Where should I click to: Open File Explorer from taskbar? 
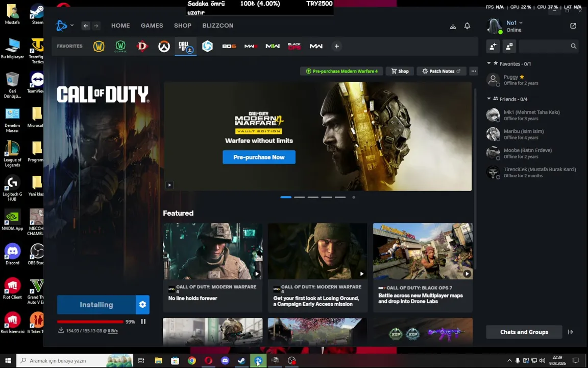[158, 360]
